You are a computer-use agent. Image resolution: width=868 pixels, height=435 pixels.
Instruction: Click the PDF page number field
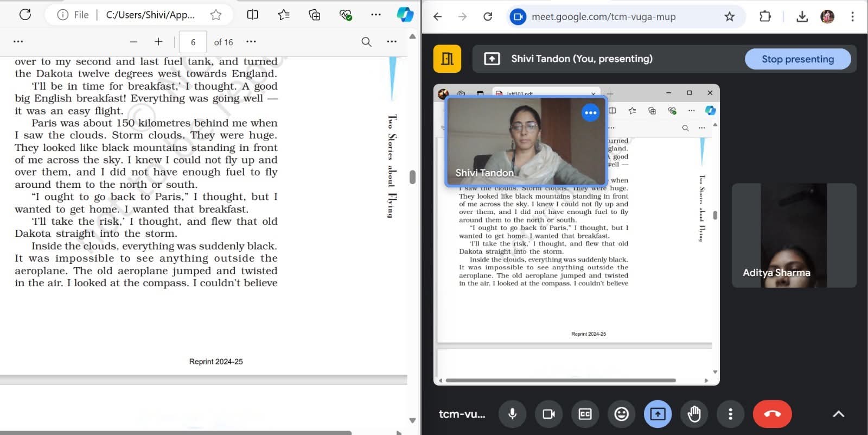point(193,42)
